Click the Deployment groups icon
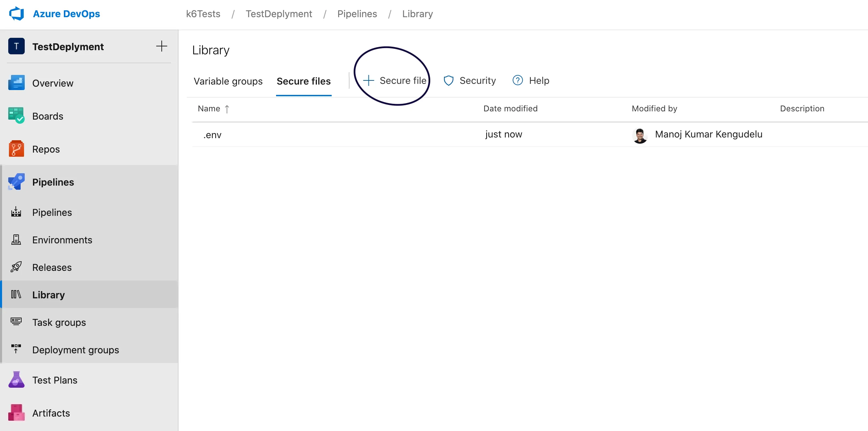Image resolution: width=868 pixels, height=431 pixels. pyautogui.click(x=16, y=349)
